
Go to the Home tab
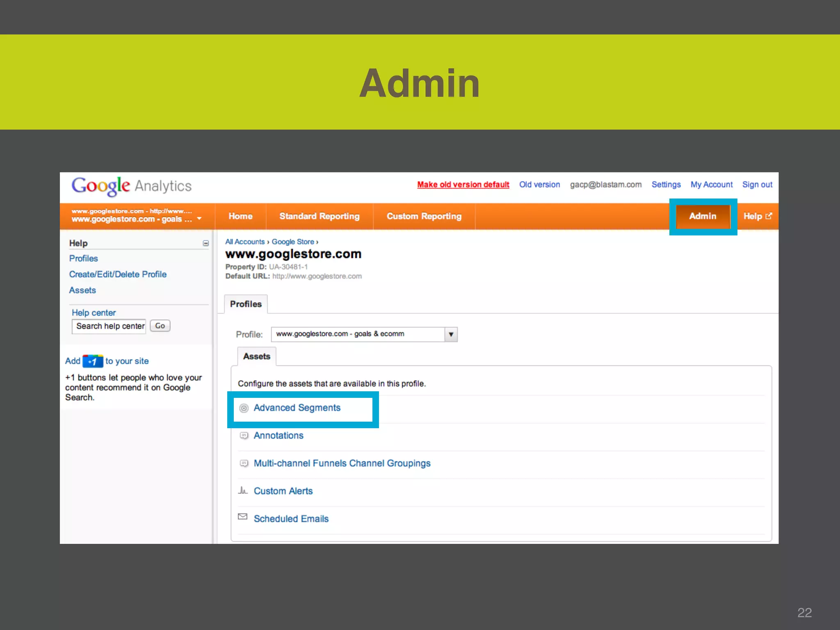coord(240,216)
